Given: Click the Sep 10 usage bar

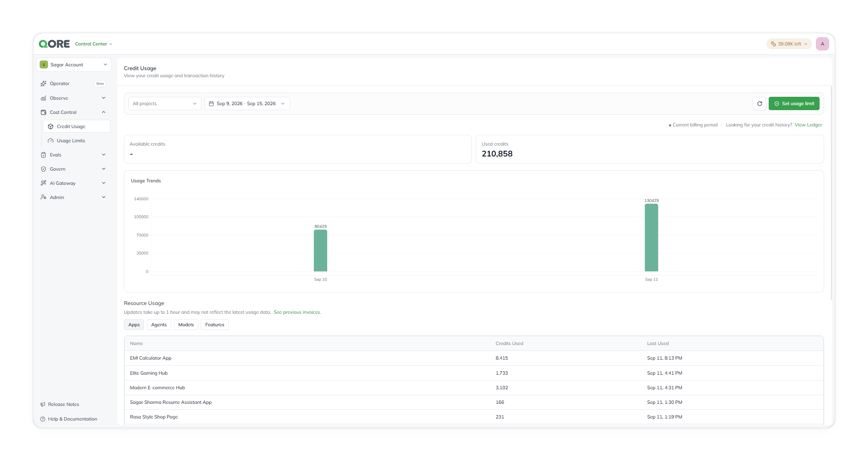Looking at the screenshot, I should point(320,251).
